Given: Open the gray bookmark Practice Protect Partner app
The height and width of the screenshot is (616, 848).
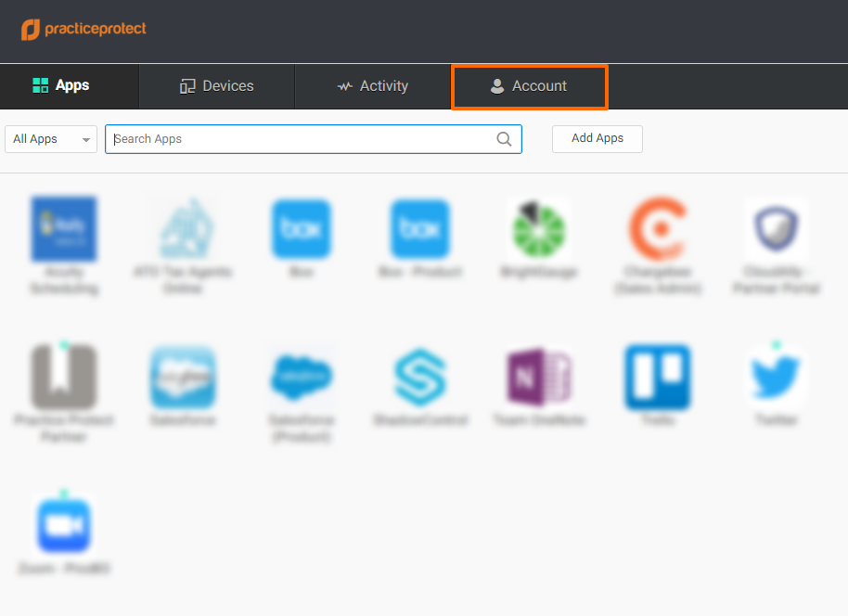Looking at the screenshot, I should coord(64,377).
